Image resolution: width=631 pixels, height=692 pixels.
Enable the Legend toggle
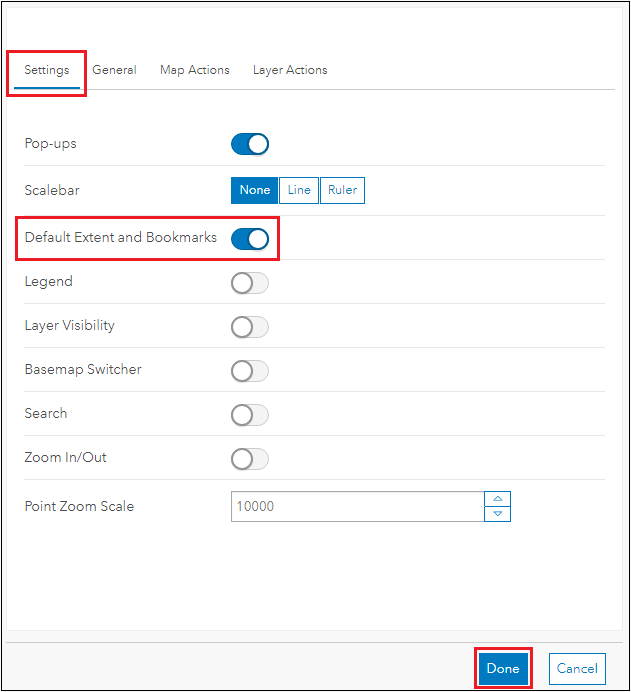tap(250, 283)
